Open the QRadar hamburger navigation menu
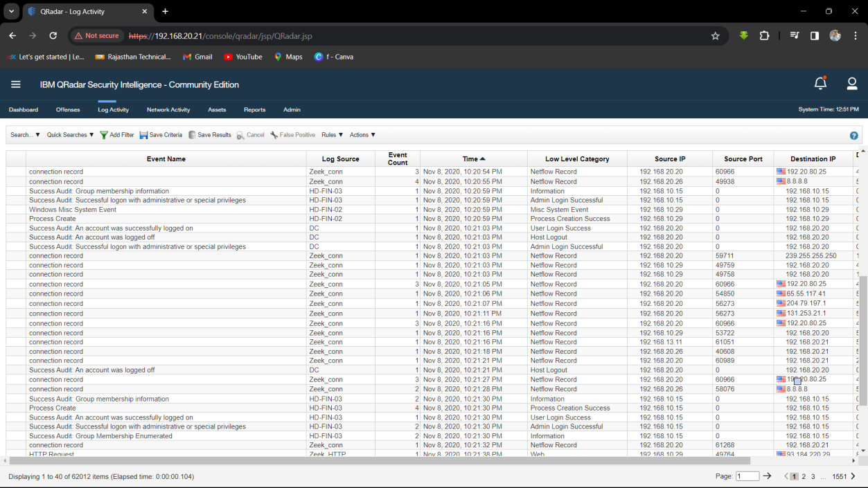Image resolution: width=868 pixels, height=488 pixels. [16, 84]
